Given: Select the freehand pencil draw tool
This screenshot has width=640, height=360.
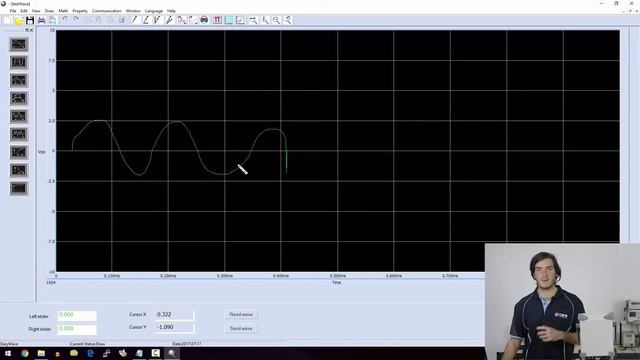Looking at the screenshot, I should [169, 20].
